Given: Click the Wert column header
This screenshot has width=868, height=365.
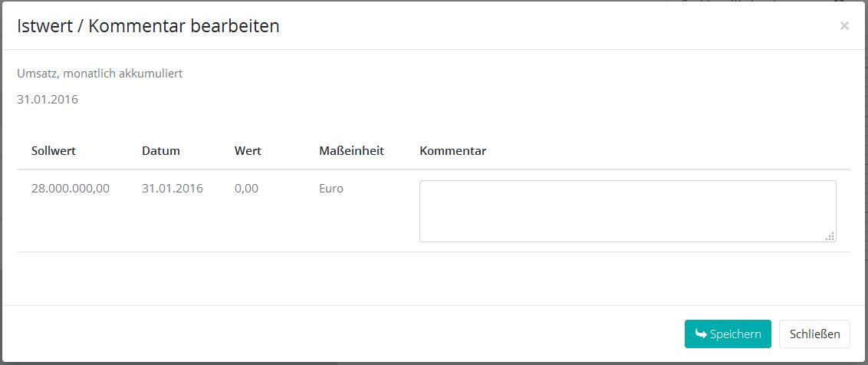Looking at the screenshot, I should coord(248,151).
